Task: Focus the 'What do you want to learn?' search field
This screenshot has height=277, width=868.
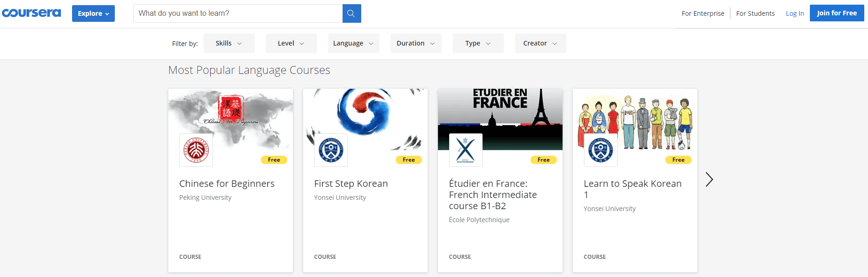Action: [x=238, y=13]
